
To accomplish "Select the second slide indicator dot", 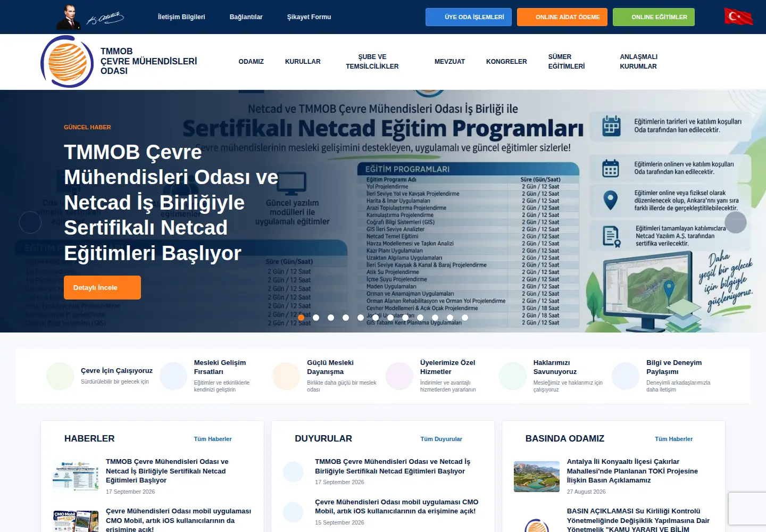I will point(316,318).
